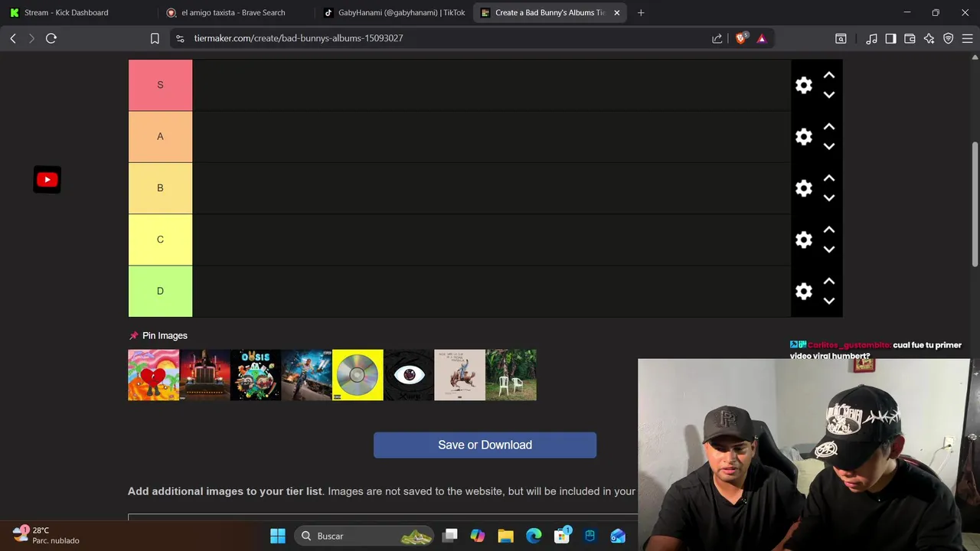This screenshot has width=980, height=551.
Task: Open settings gear for tier C
Action: (803, 240)
